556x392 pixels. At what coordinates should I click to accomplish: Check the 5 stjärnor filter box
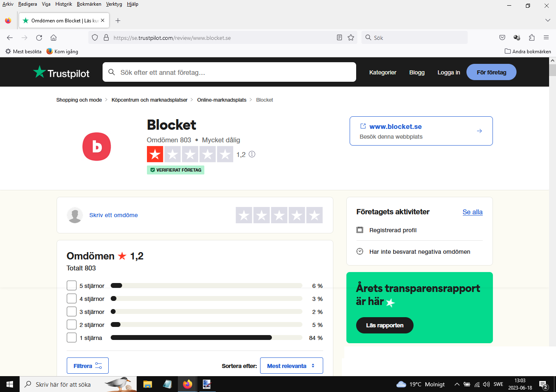click(72, 285)
